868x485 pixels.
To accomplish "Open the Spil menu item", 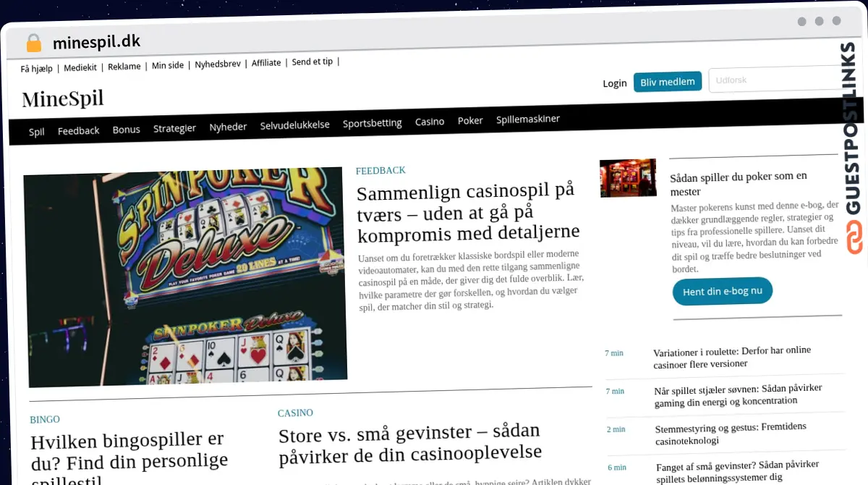I will coord(37,132).
